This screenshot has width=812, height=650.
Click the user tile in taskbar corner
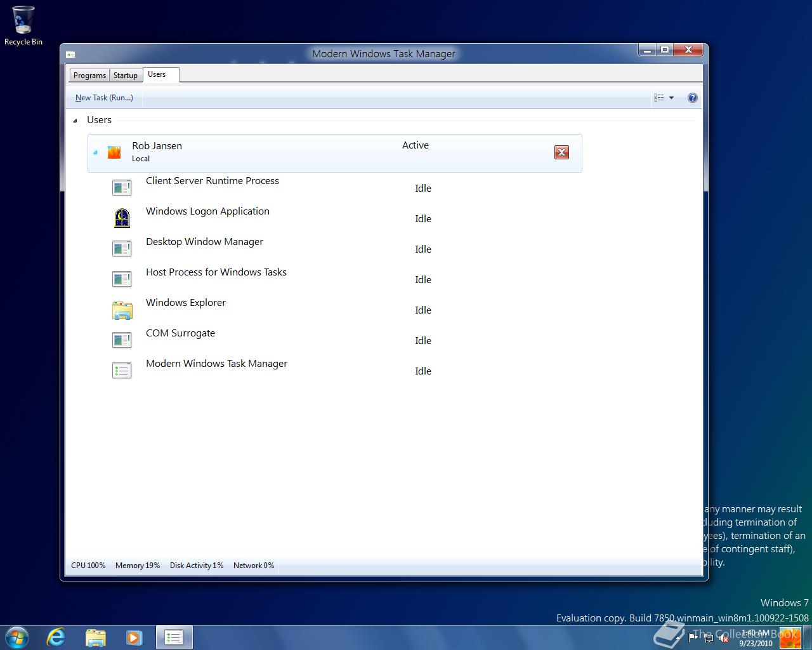(790, 637)
